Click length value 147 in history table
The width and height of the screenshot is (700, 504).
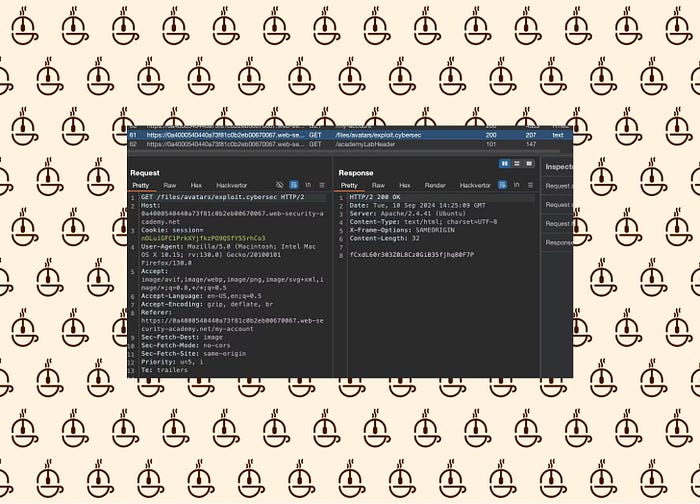tap(531, 144)
